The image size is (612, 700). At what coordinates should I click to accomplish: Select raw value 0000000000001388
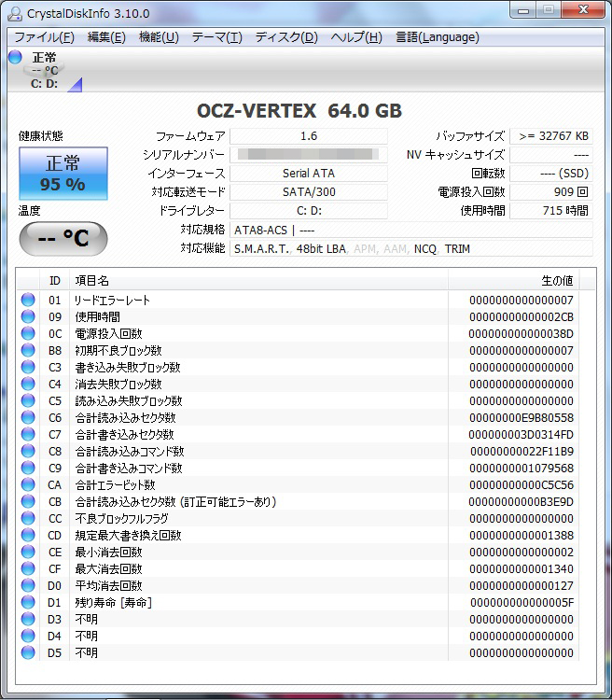[x=521, y=536]
